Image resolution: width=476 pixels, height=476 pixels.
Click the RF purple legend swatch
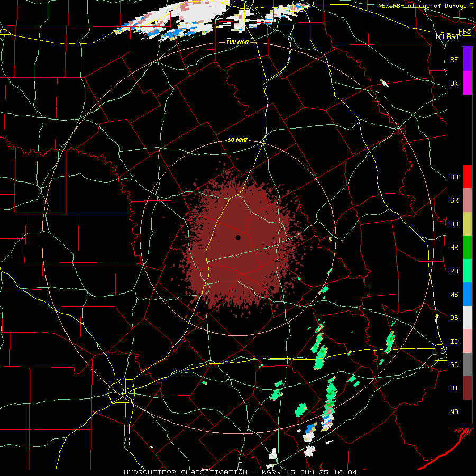(467, 59)
